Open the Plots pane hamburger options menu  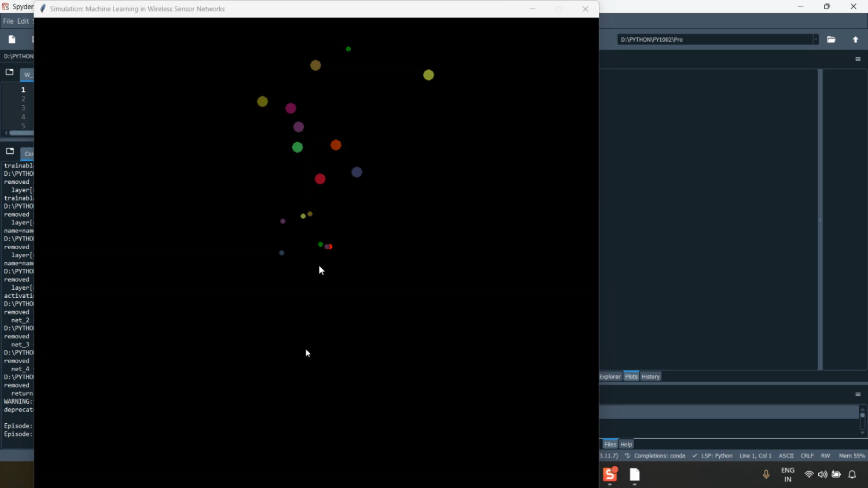point(858,59)
